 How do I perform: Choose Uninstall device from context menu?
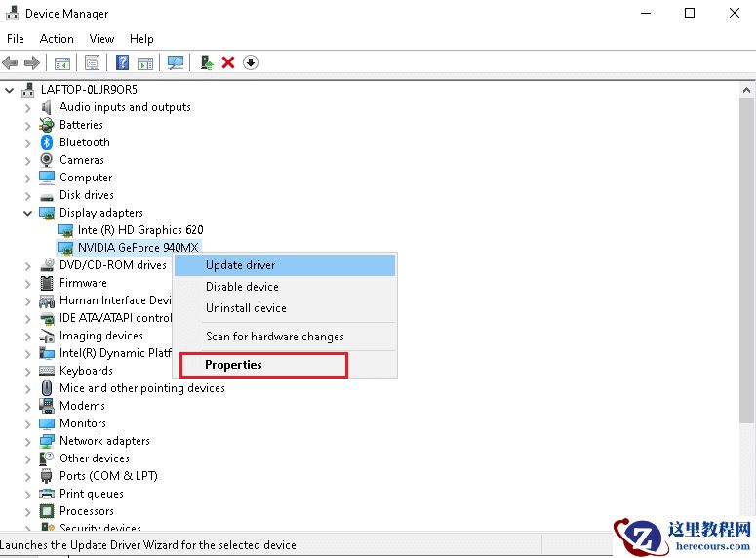[x=285, y=307]
